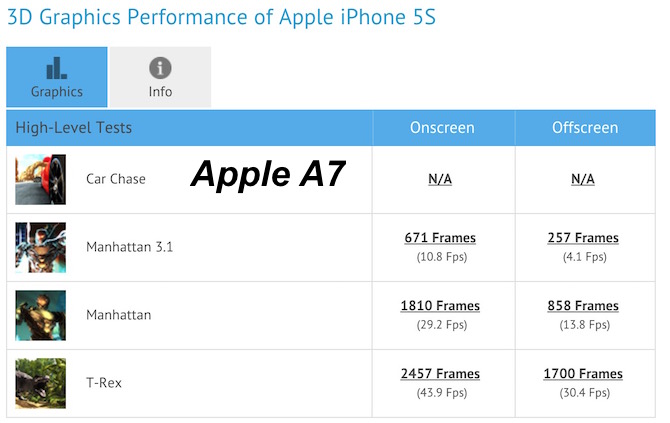Click the Onscreen column header
The width and height of the screenshot is (670, 423).
coord(442,128)
